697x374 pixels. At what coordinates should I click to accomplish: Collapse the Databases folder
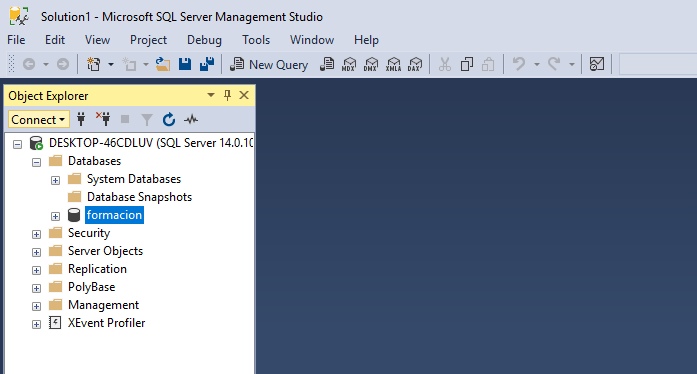coord(36,162)
